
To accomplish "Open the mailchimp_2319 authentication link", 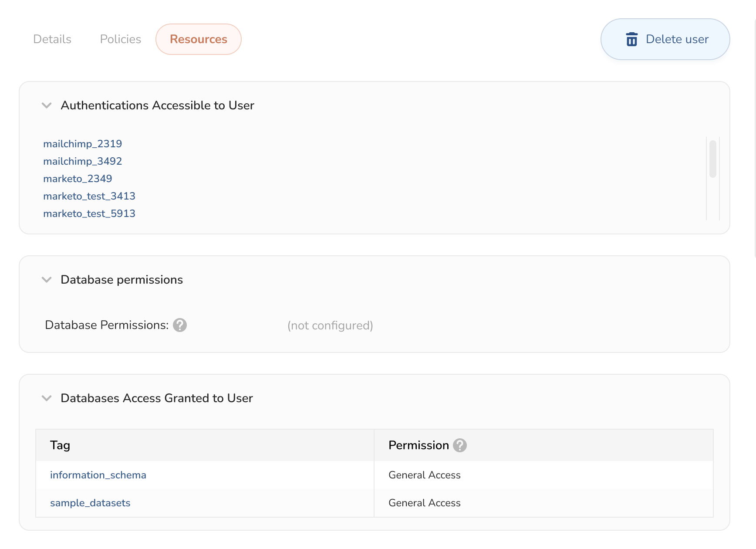I will click(x=82, y=144).
